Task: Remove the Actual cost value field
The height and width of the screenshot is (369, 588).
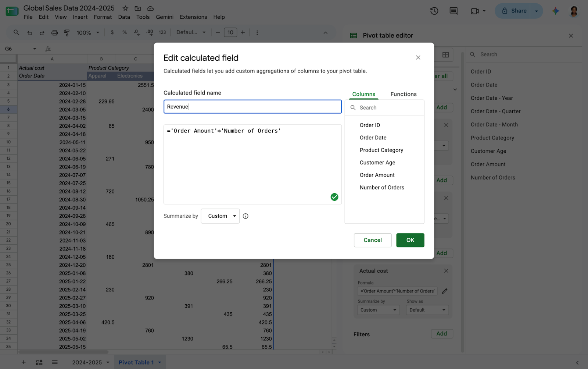Action: pyautogui.click(x=446, y=271)
